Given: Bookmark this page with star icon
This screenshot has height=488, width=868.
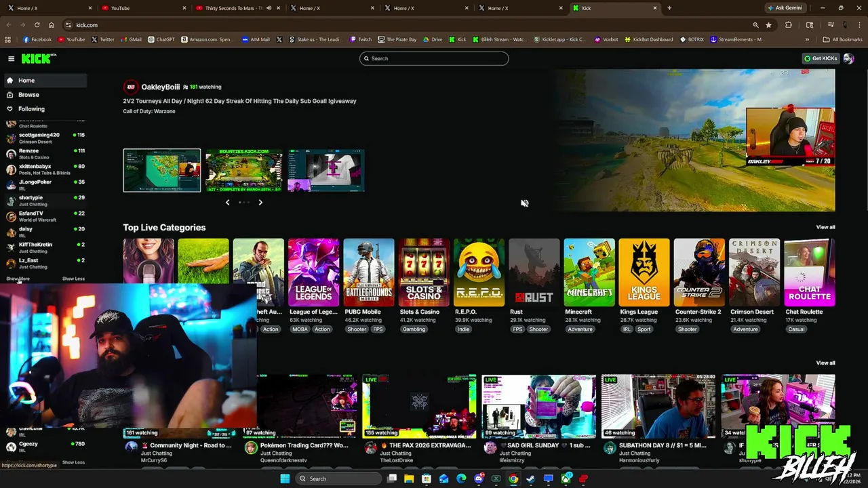Looking at the screenshot, I should pos(768,25).
